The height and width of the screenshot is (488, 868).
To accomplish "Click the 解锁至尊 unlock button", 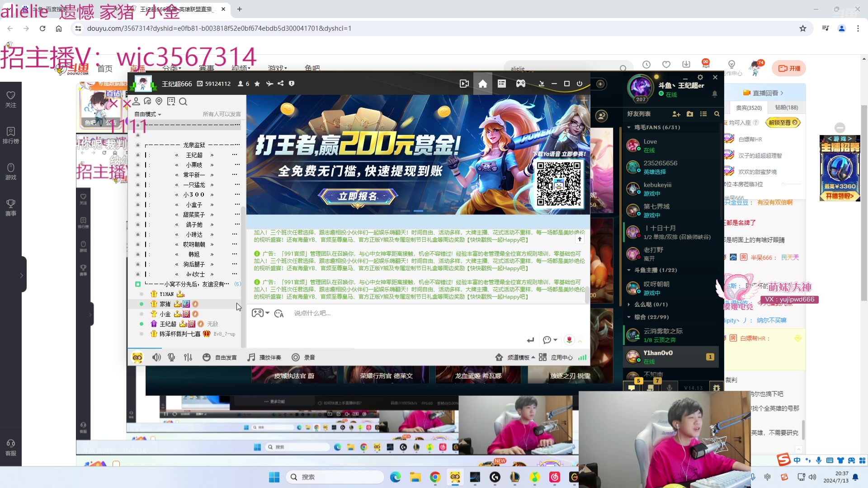I will [x=783, y=122].
